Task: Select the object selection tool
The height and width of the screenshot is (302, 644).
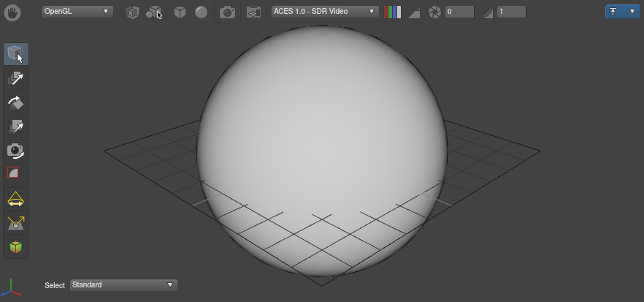Action: 16,54
